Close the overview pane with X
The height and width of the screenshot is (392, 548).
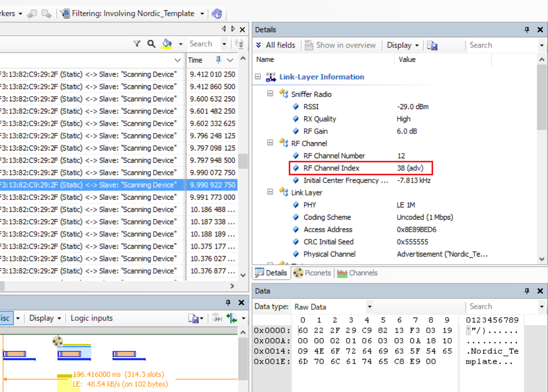242,29
